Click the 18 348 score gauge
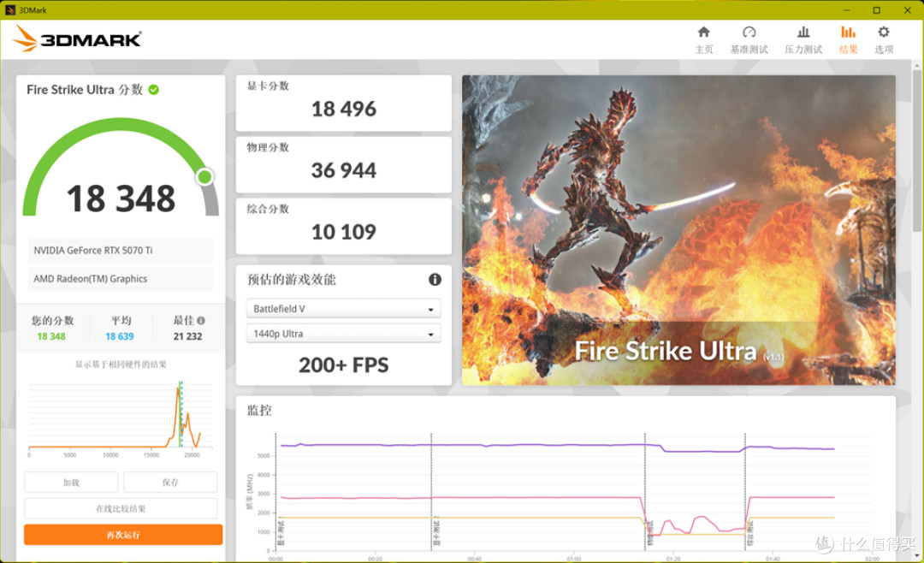 [121, 168]
